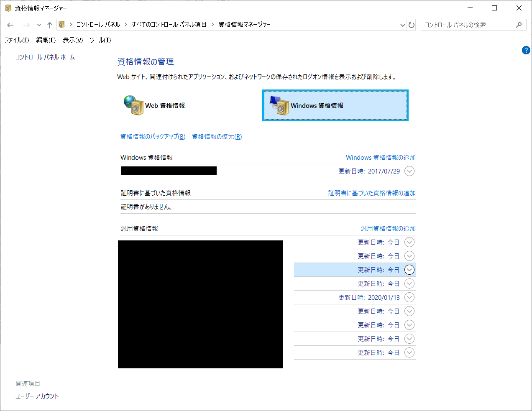Click 資格情報のバックアップ link
This screenshot has width=532, height=411.
153,137
